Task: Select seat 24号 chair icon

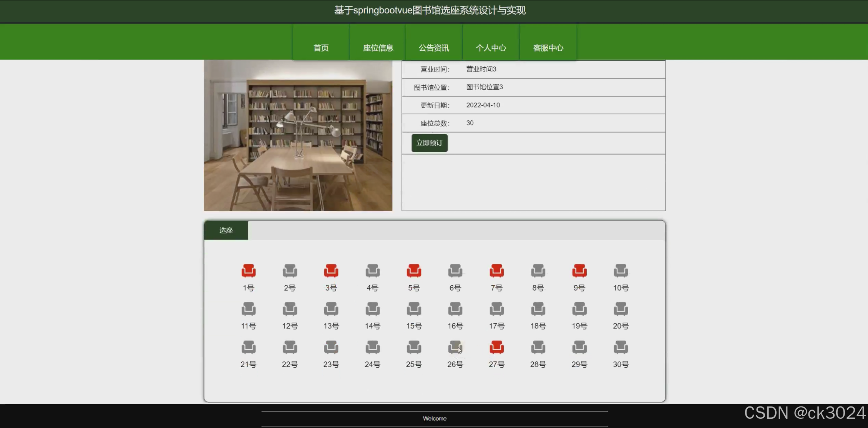Action: coord(372,347)
